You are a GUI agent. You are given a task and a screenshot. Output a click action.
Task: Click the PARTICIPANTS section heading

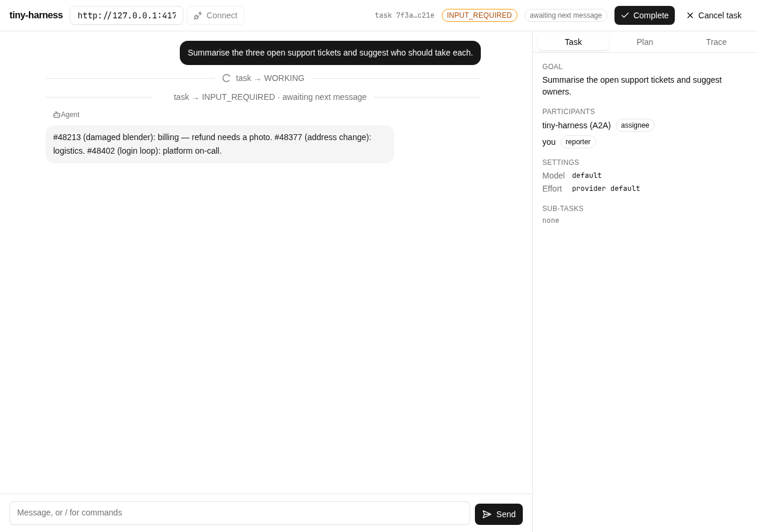[568, 112]
